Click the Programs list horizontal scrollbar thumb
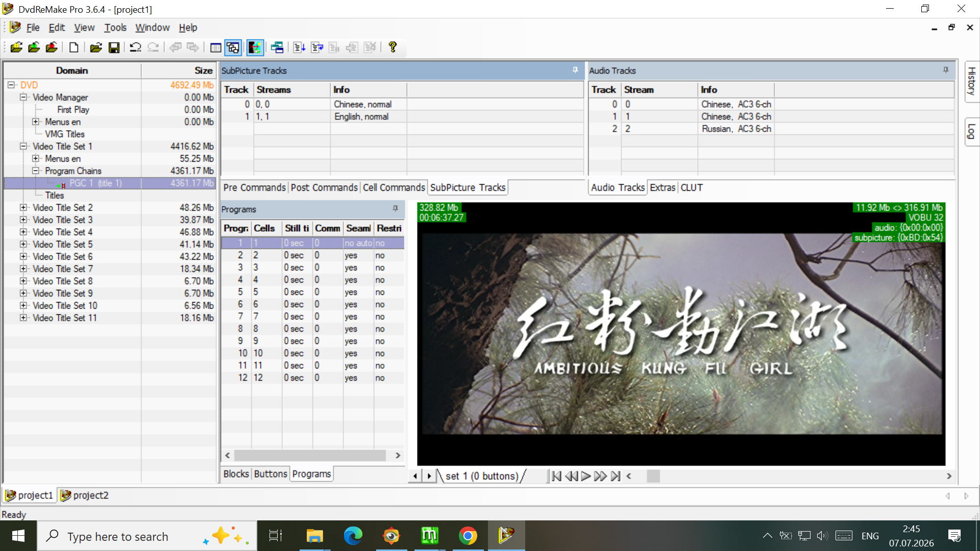This screenshot has width=980, height=551. 310,455
